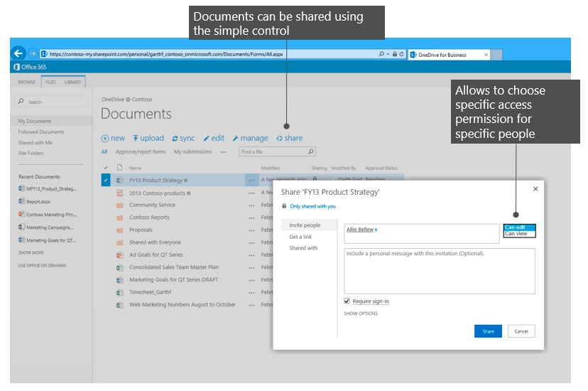Viewport: 588px width, 391px height.
Task: Open Web Marketing Numbers August to October
Action: click(x=183, y=304)
